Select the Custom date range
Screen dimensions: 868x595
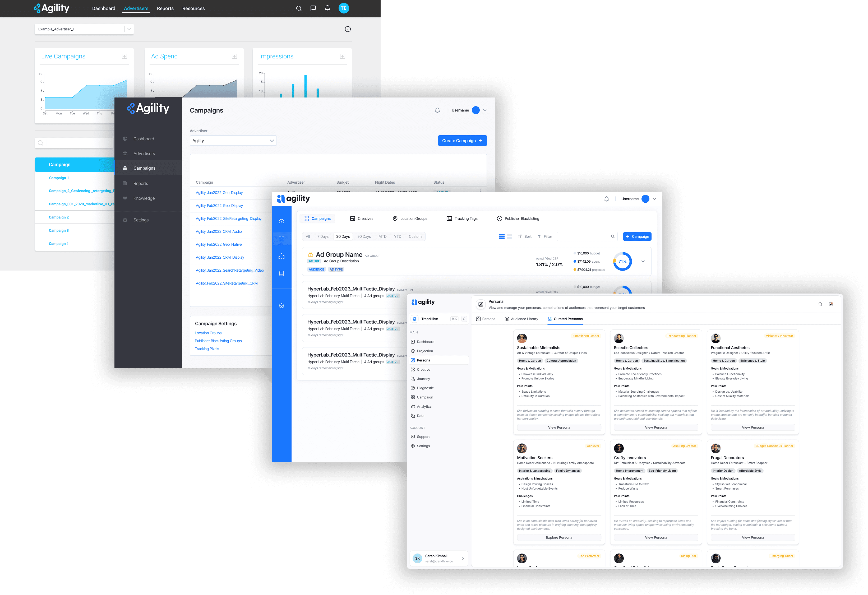point(415,237)
